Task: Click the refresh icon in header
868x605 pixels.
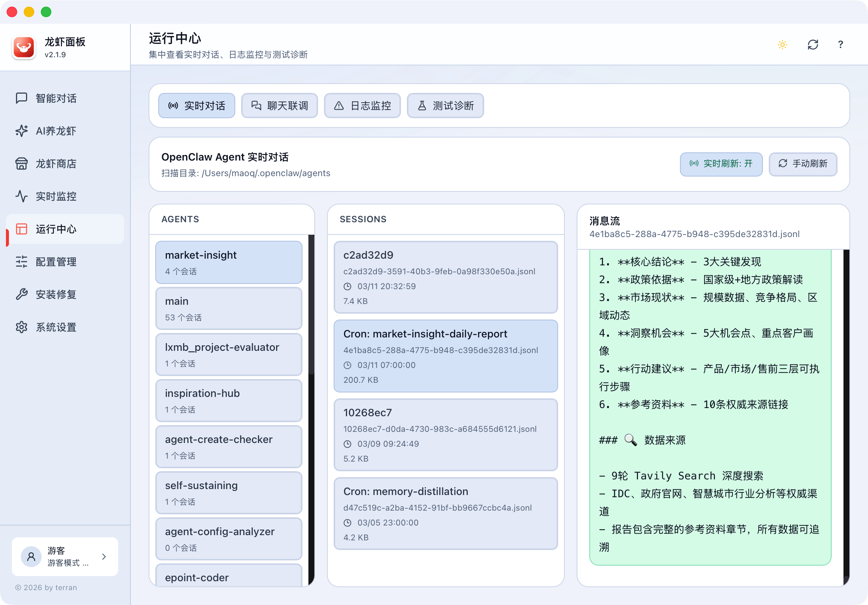Action: [812, 45]
